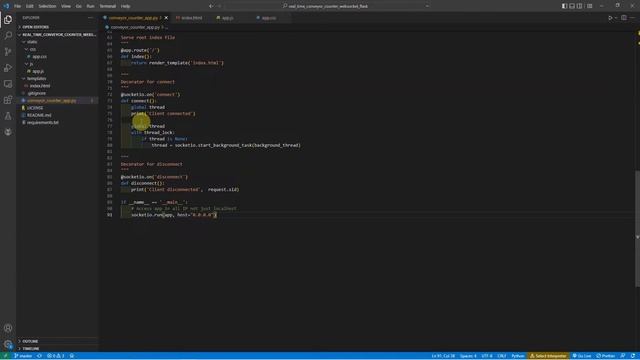
Task: Open the Explorer view in activity bar
Action: coord(8,20)
